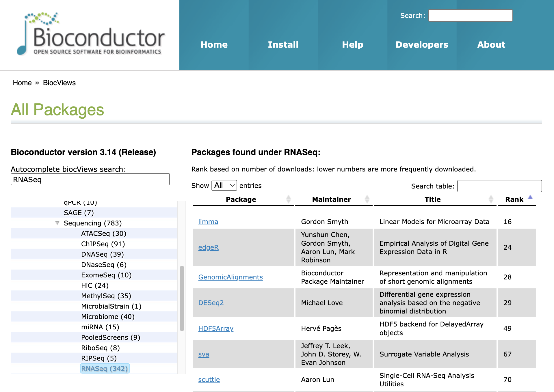Open the DESeq2 package link
This screenshot has width=554, height=392.
click(x=211, y=303)
